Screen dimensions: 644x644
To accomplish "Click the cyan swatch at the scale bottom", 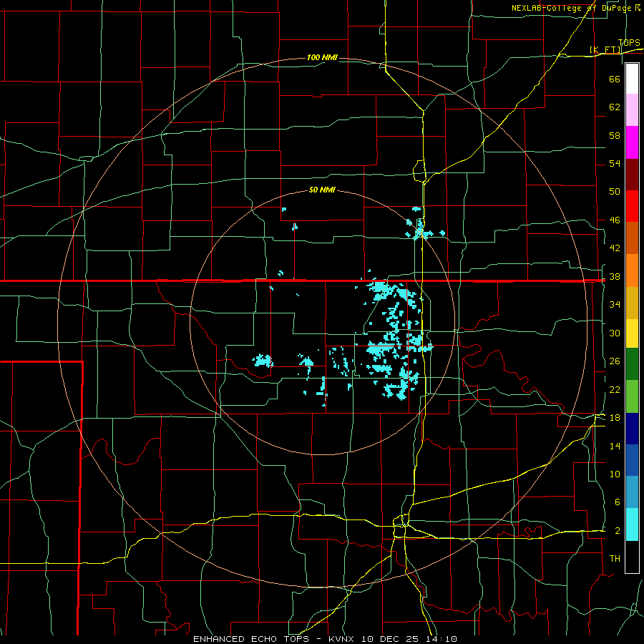I will (x=632, y=525).
